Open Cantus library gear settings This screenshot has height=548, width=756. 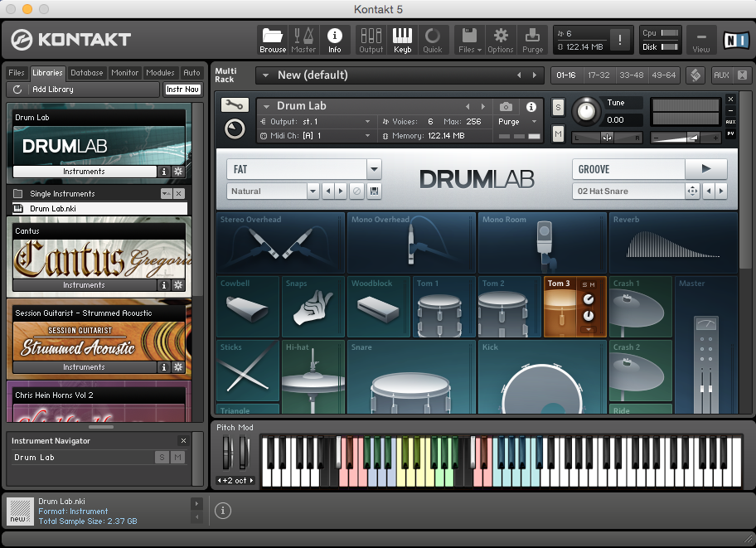[178, 285]
